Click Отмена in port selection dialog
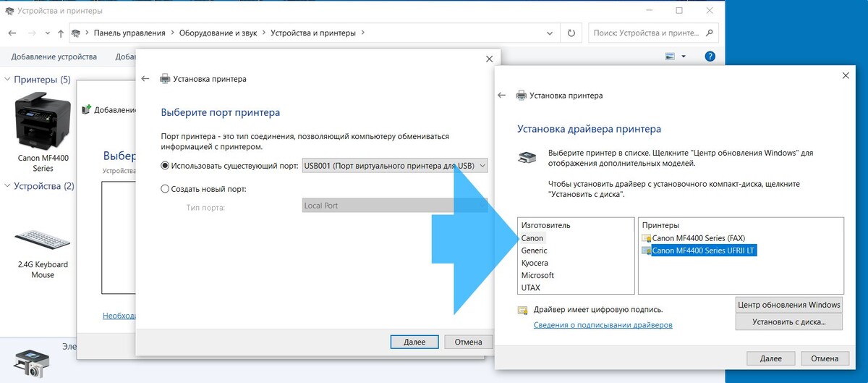868x383 pixels. (468, 342)
